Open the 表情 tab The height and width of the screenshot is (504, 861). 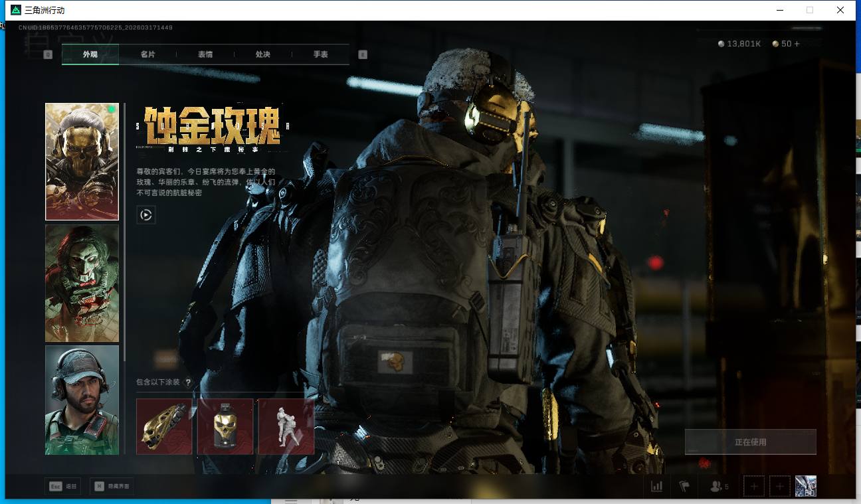pos(205,54)
